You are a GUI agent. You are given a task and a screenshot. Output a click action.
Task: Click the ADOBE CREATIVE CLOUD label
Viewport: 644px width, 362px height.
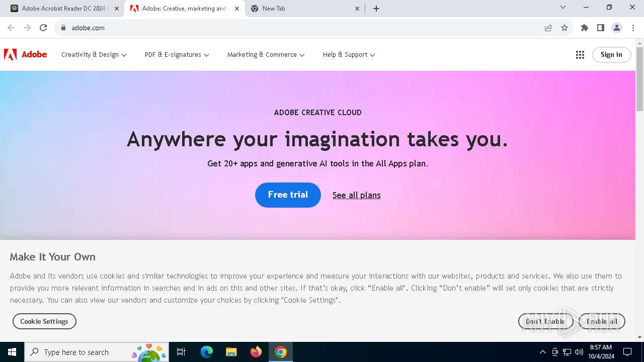click(x=317, y=113)
